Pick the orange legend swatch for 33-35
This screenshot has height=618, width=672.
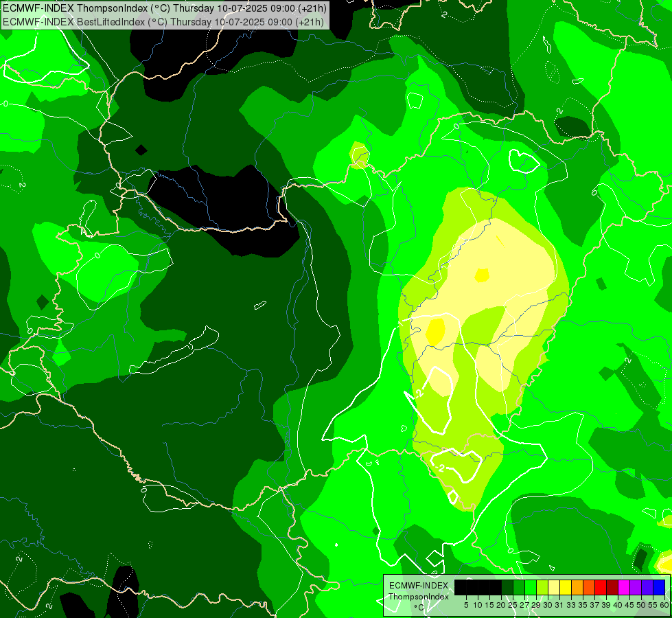[577, 588]
